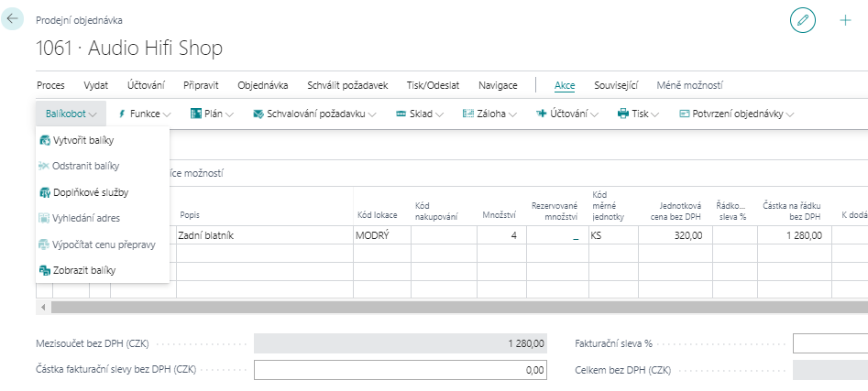Open the Tisk/Odeslat menu
The height and width of the screenshot is (391, 868).
click(x=433, y=85)
